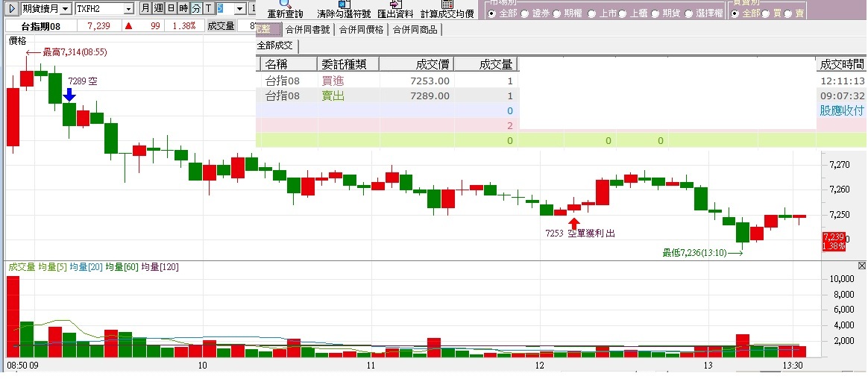Screen dimensions: 868x379
Task: Open the 完整 tab
Action: [x=268, y=30]
